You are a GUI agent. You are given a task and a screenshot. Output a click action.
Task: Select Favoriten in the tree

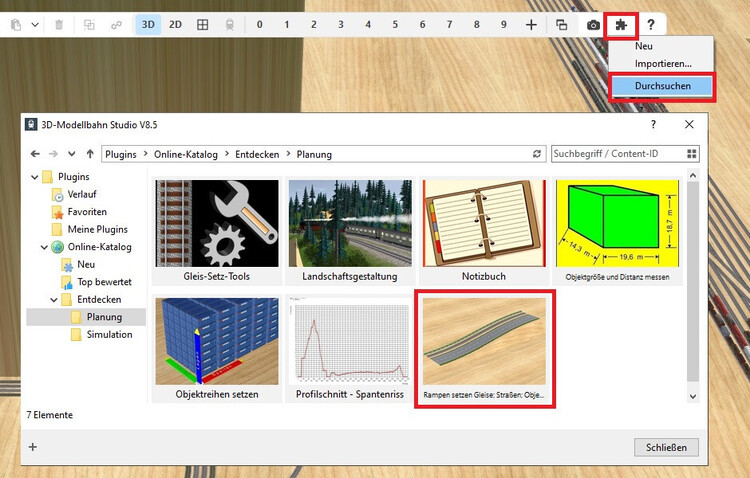(87, 211)
